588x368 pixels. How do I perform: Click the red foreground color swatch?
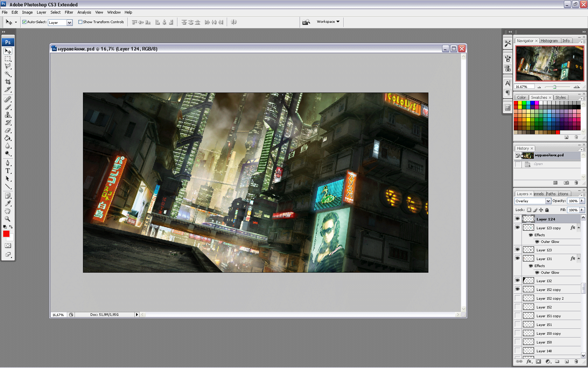point(6,234)
